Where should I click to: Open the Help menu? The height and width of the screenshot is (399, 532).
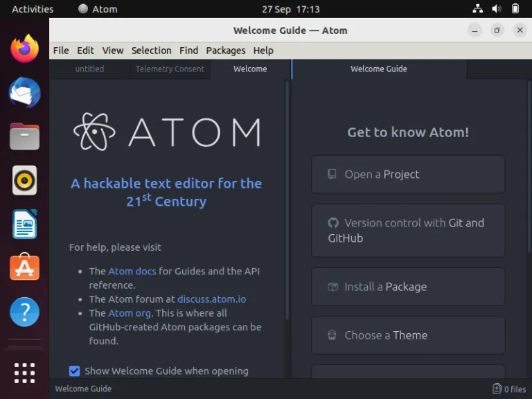(x=263, y=51)
